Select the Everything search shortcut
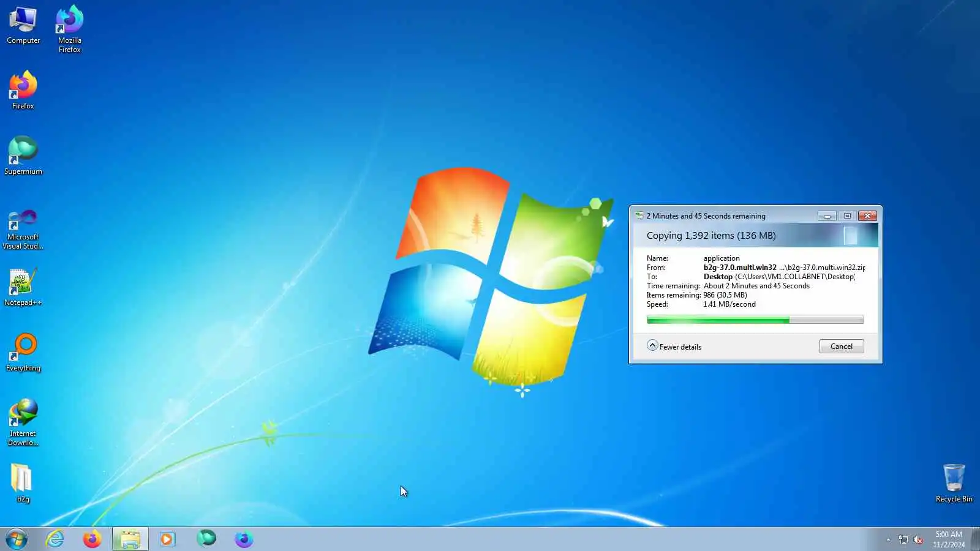Screen dimensions: 980x551 23,353
